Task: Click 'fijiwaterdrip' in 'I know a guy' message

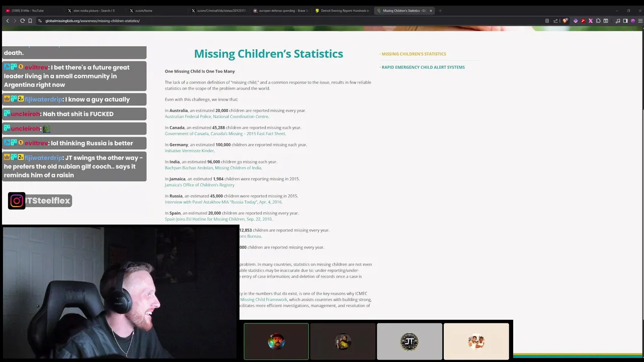Action: tap(43, 100)
